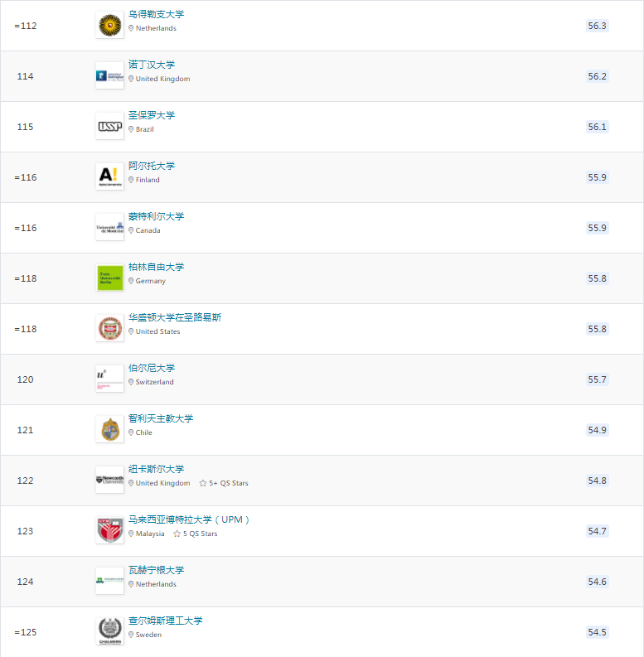Click the USP logo for 圣保罗大学

pyautogui.click(x=110, y=126)
